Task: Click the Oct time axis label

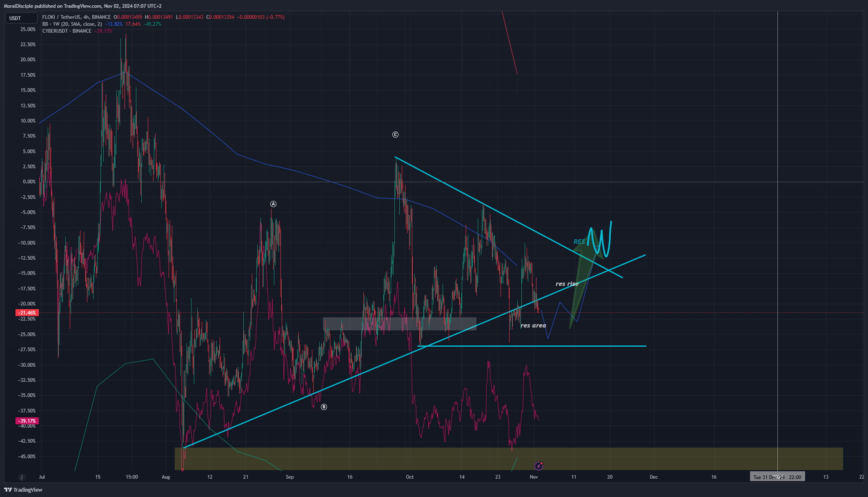Action: (410, 477)
